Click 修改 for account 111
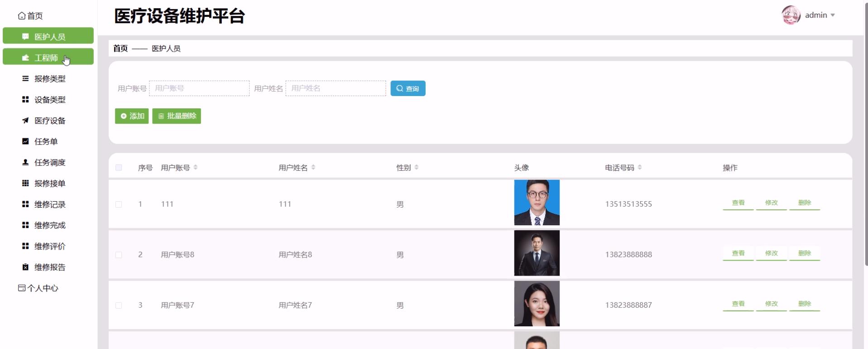The image size is (868, 349). [772, 203]
